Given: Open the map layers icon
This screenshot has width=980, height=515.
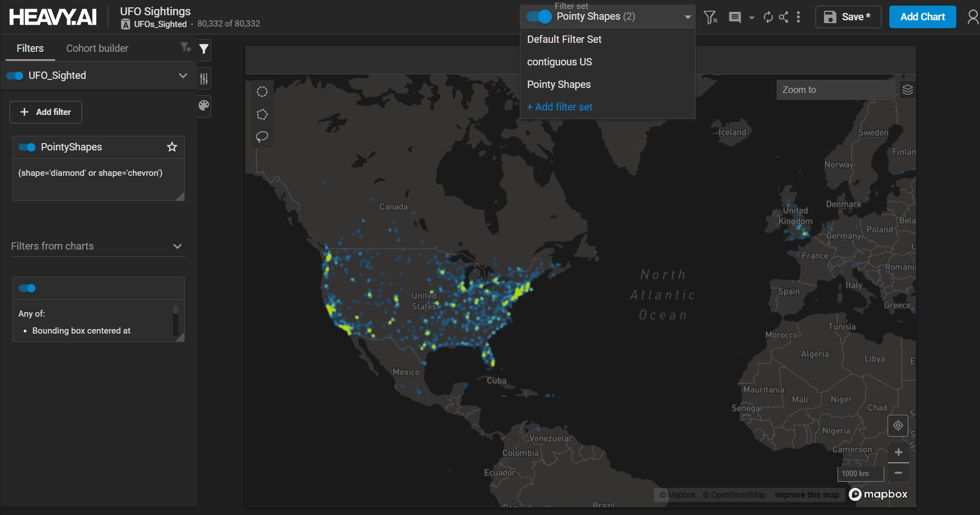Looking at the screenshot, I should 907,90.
